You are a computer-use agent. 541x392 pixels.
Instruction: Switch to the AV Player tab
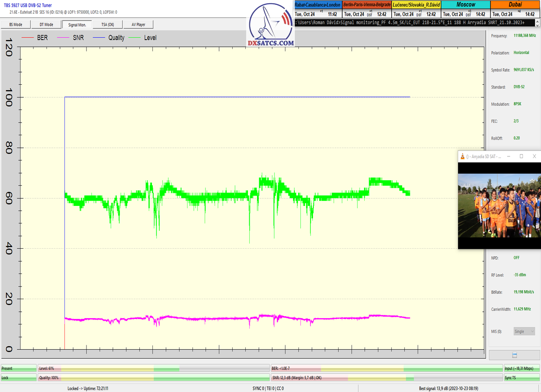tap(138, 25)
